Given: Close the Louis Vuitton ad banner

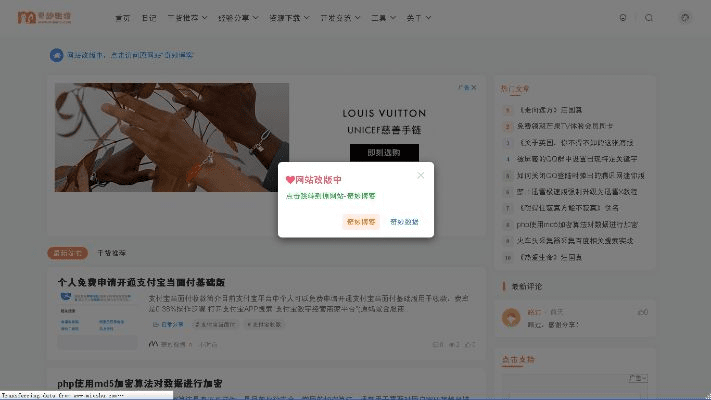Looking at the screenshot, I should pos(473,88).
